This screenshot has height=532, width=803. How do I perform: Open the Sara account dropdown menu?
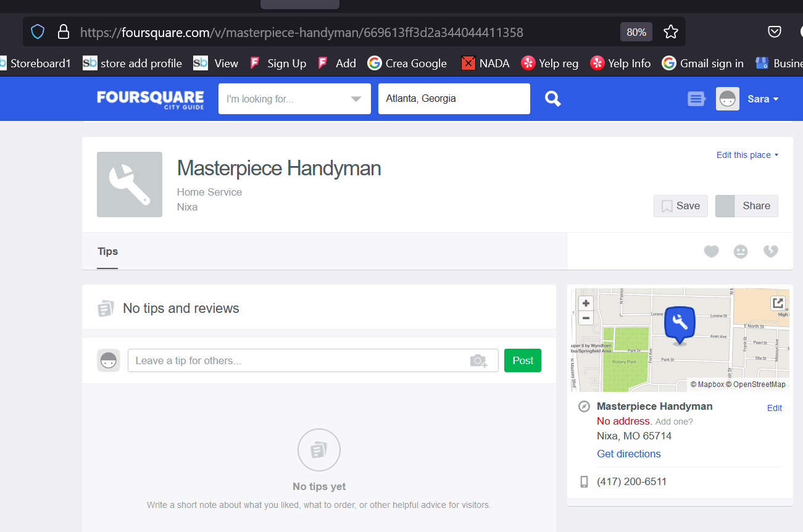[763, 99]
